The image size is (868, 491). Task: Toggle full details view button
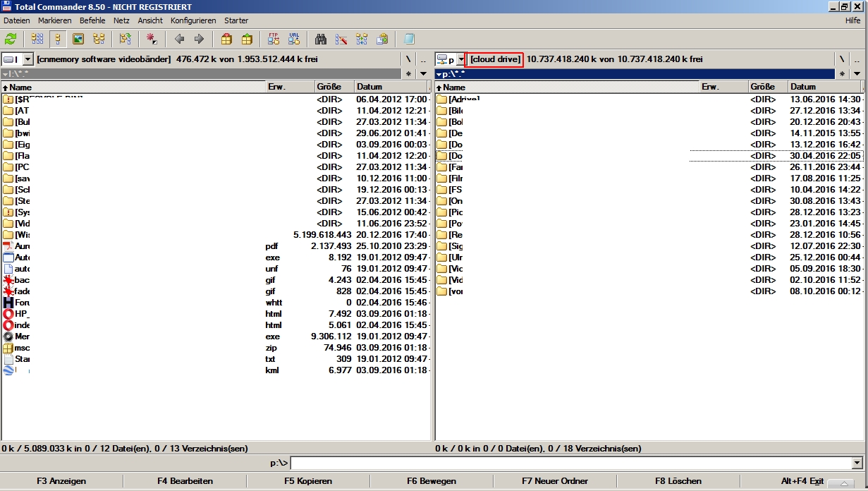58,39
